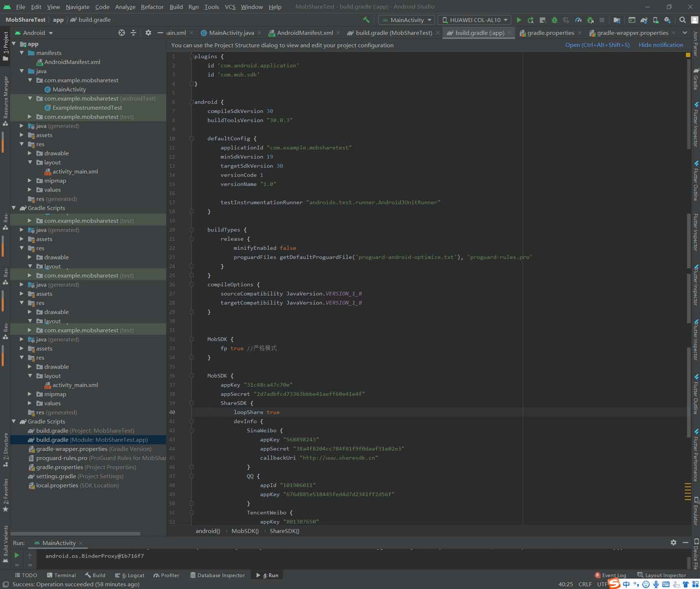Close the AndroidManifest.xml editor tab
This screenshot has height=589, width=700.
(338, 33)
